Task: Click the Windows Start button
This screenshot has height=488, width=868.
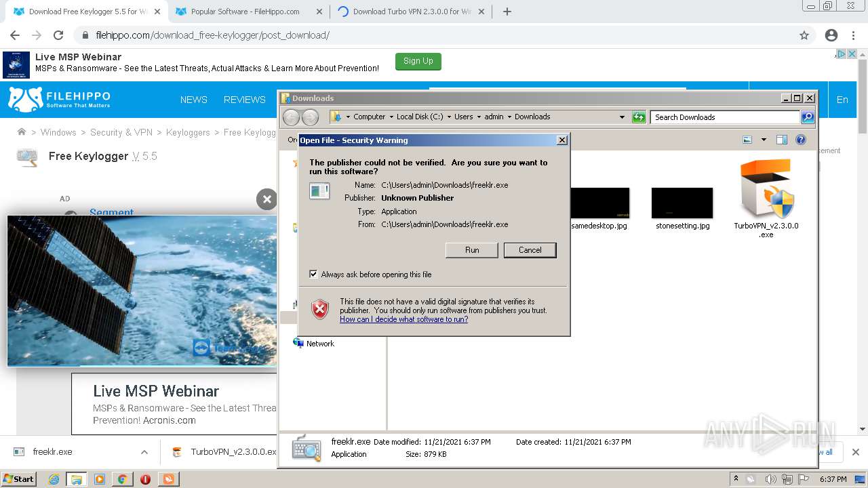Action: click(x=18, y=479)
